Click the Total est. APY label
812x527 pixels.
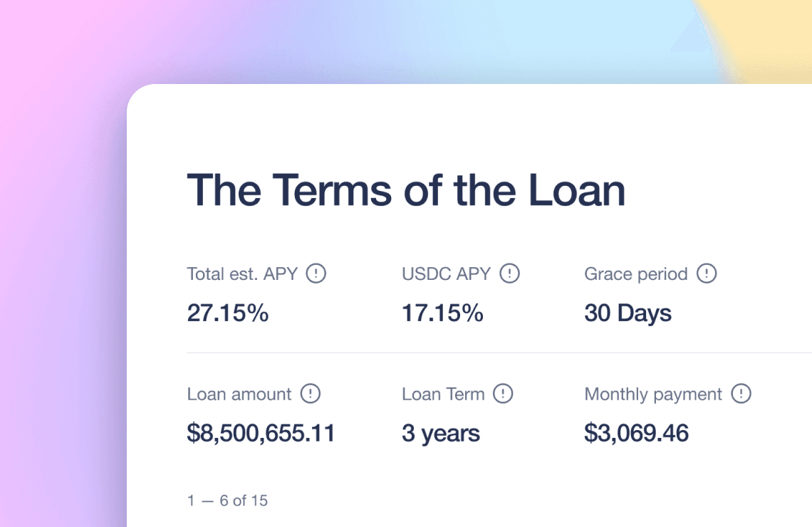pyautogui.click(x=242, y=274)
